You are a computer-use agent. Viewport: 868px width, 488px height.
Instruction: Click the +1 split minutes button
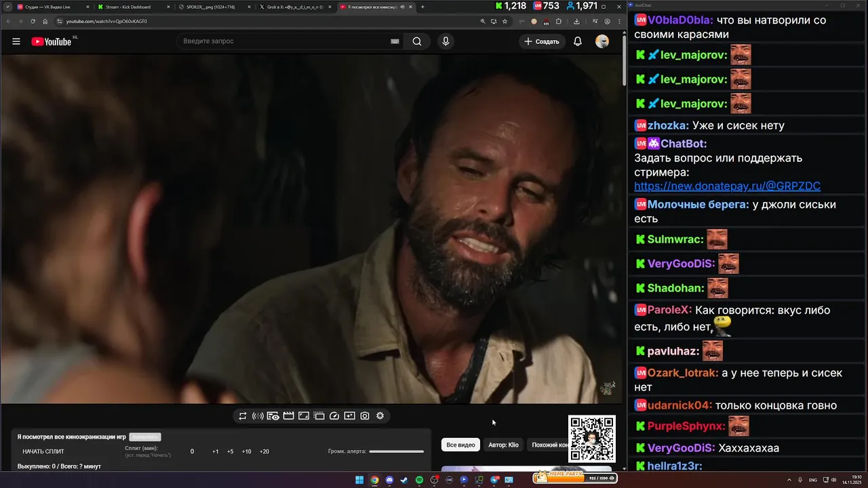(x=216, y=451)
